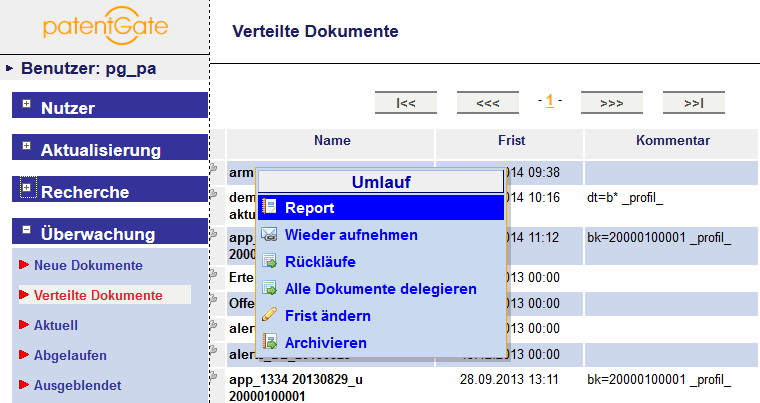Open the Ausgeblendet sidebar link
The height and width of the screenshot is (403, 760).
point(77,385)
